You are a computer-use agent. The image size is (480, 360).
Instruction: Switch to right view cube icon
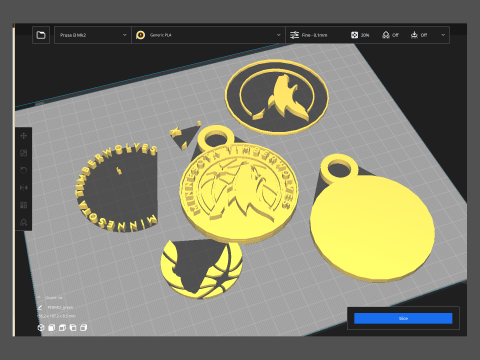[x=84, y=328]
